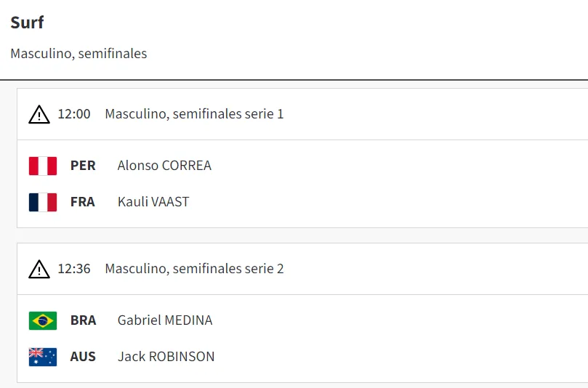This screenshot has width=588, height=388.
Task: Open Jack ROBINSON's athlete entry
Action: click(166, 357)
